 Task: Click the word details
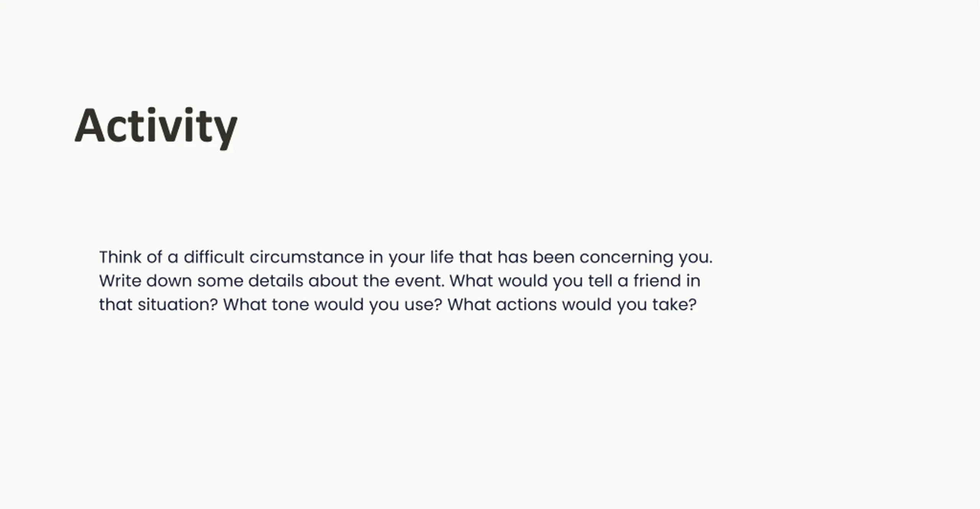tap(276, 281)
